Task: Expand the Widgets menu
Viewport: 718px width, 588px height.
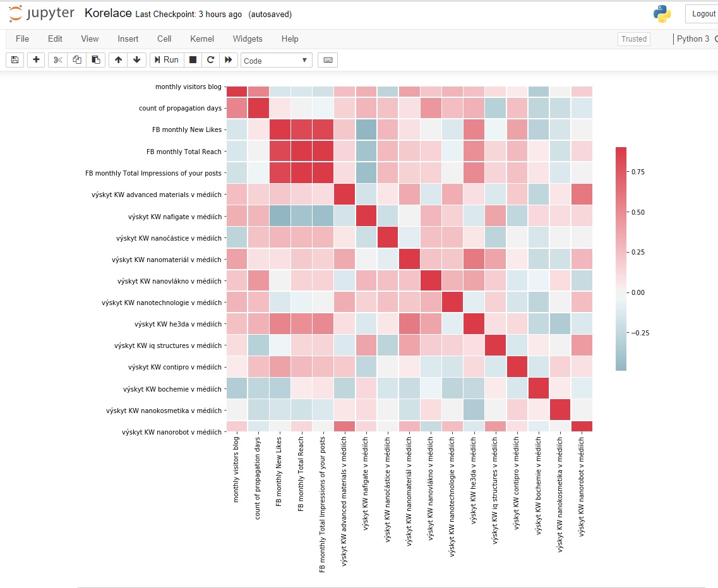Action: pyautogui.click(x=248, y=39)
